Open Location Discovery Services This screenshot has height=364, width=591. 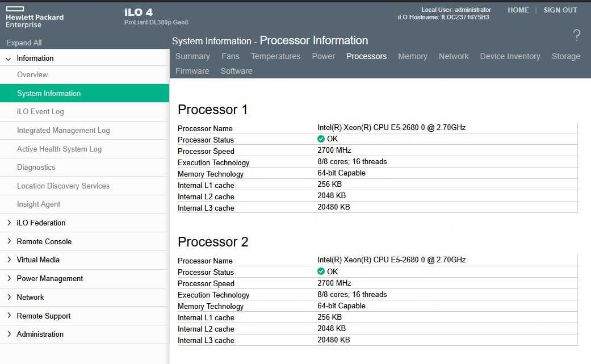tap(64, 186)
